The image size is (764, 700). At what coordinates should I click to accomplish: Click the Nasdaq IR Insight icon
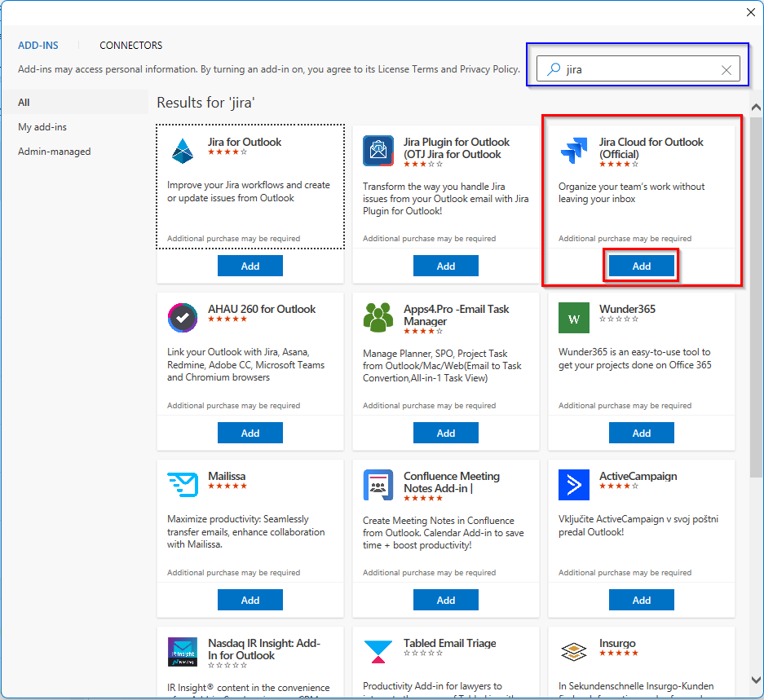point(183,652)
